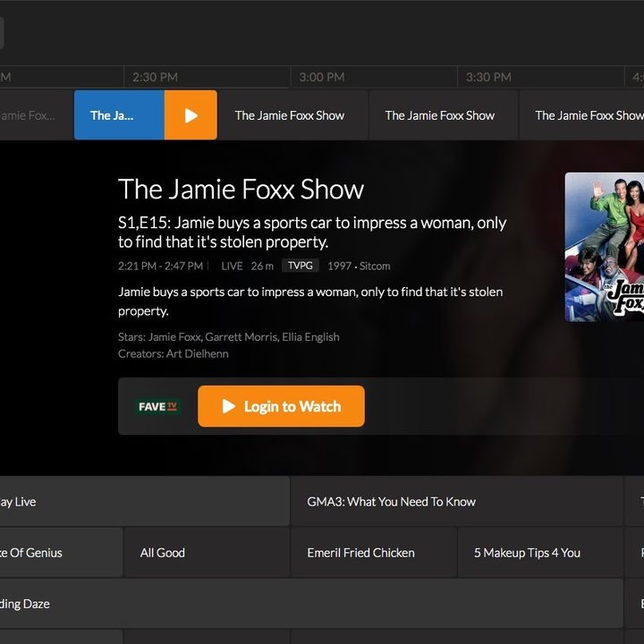Open the 'All Good' program listing

point(207,553)
